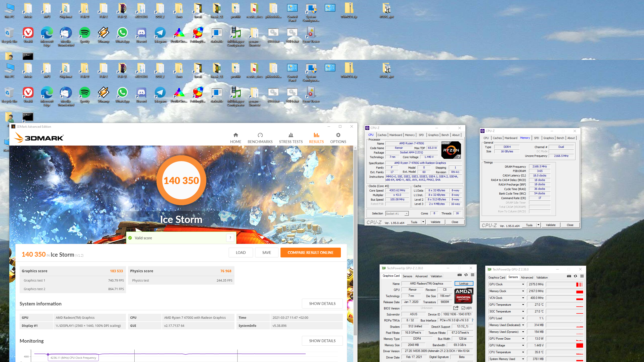This screenshot has height=362, width=644.
Task: Open Graphics tab in CPU-Z Memory window
Action: tap(548, 138)
